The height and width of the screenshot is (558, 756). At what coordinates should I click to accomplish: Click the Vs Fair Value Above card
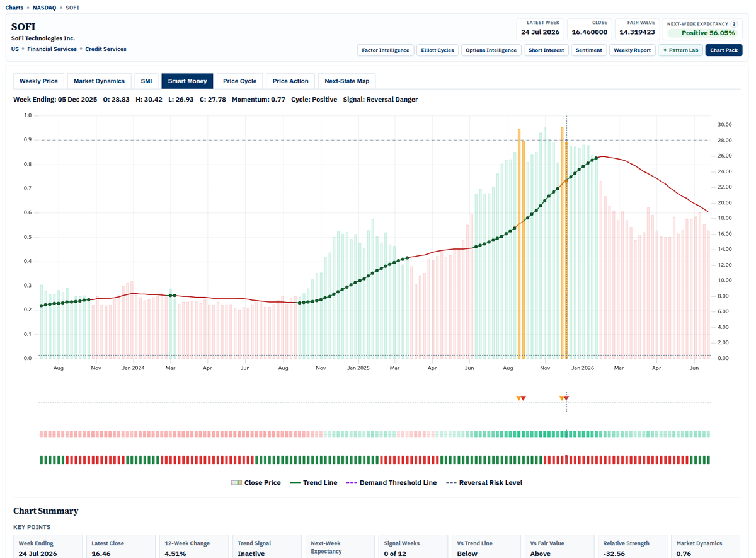click(558, 547)
